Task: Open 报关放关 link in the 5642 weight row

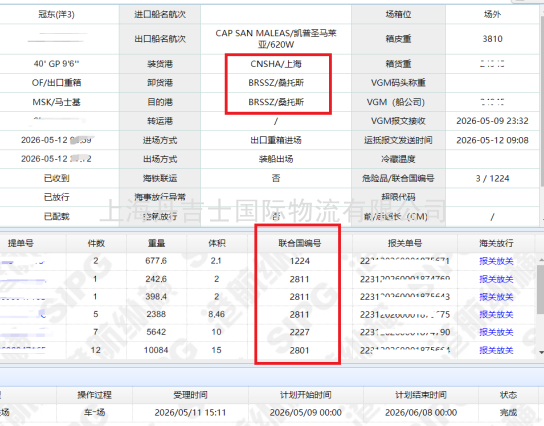Action: point(496,332)
